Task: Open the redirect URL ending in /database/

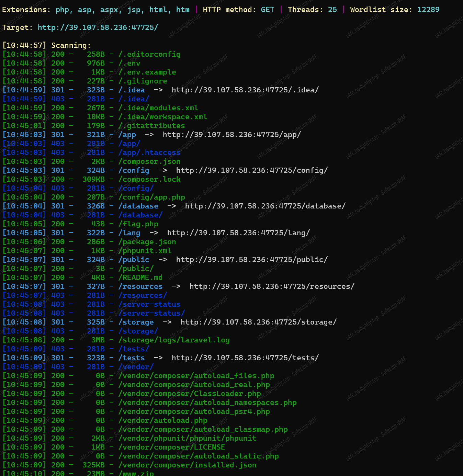Action: [x=265, y=206]
